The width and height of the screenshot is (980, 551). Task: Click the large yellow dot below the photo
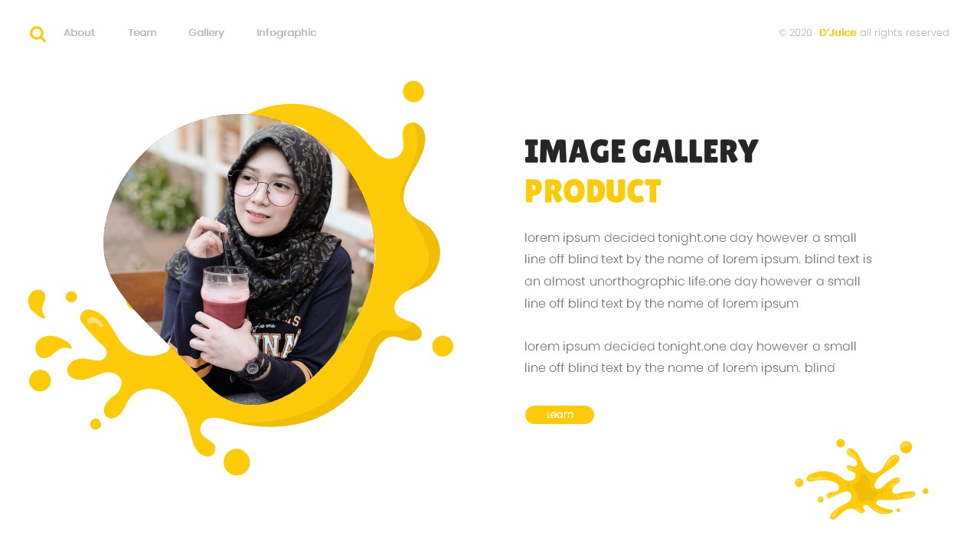coord(237,462)
